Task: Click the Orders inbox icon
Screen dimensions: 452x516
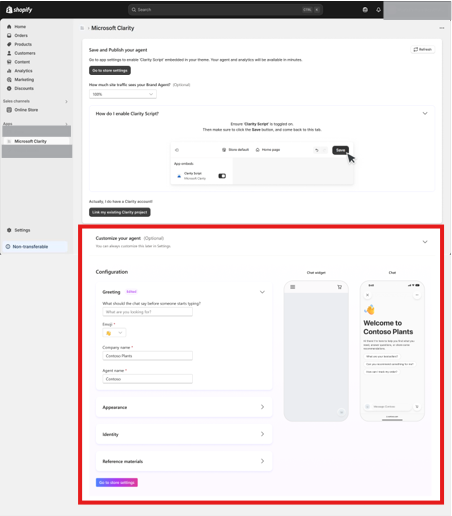Action: coord(9,35)
